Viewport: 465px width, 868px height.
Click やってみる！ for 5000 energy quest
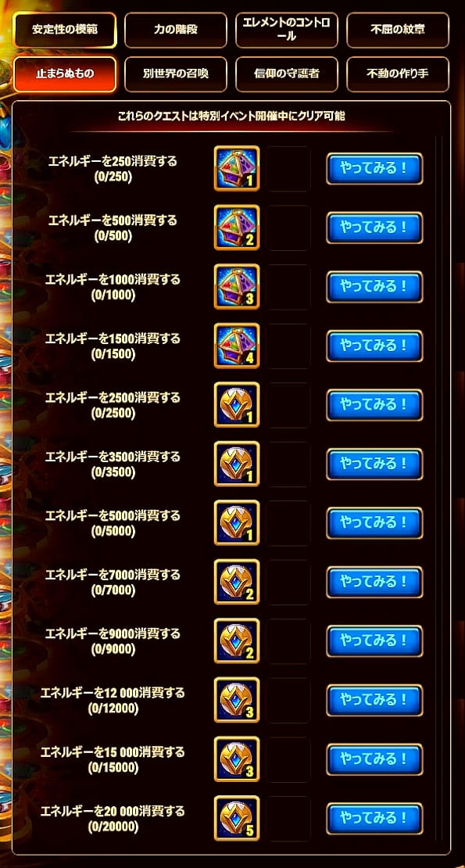point(374,523)
